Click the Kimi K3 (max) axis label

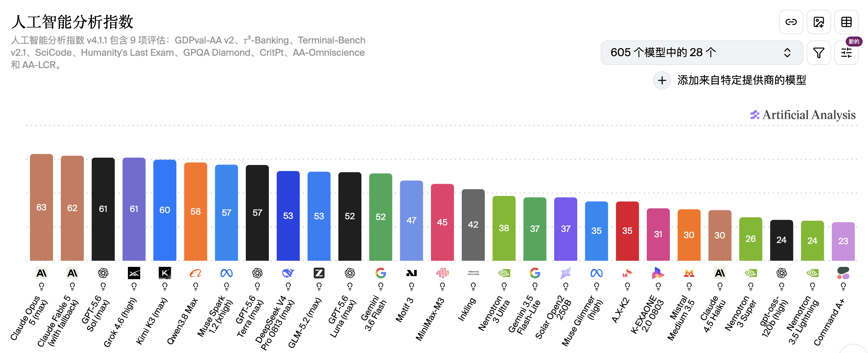[x=152, y=321]
